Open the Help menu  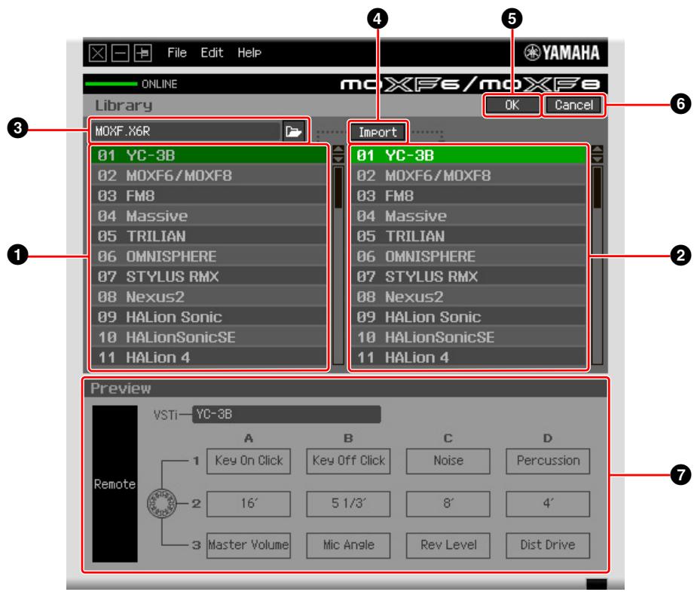(249, 53)
